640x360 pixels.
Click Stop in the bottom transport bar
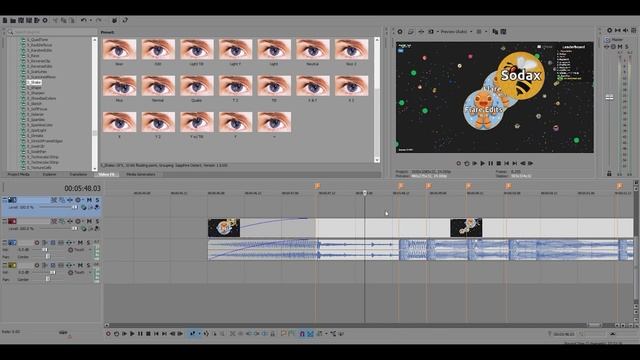148,334
